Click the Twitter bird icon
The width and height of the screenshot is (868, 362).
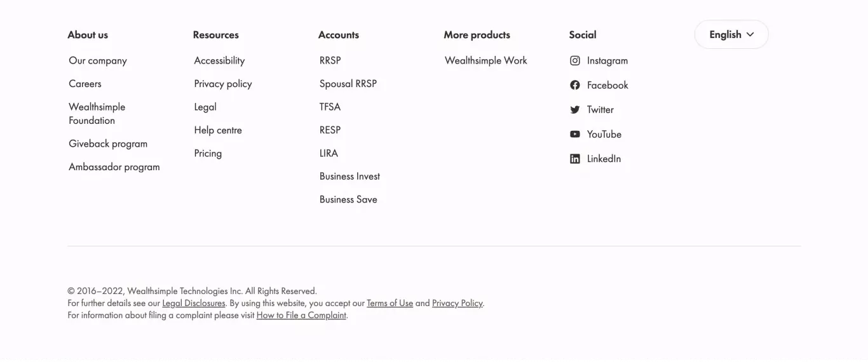(575, 109)
